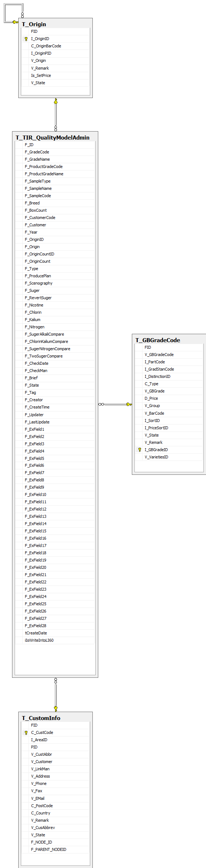Select the T_CustomInfo table header
This screenshot has width=206, height=868.
(x=41, y=718)
